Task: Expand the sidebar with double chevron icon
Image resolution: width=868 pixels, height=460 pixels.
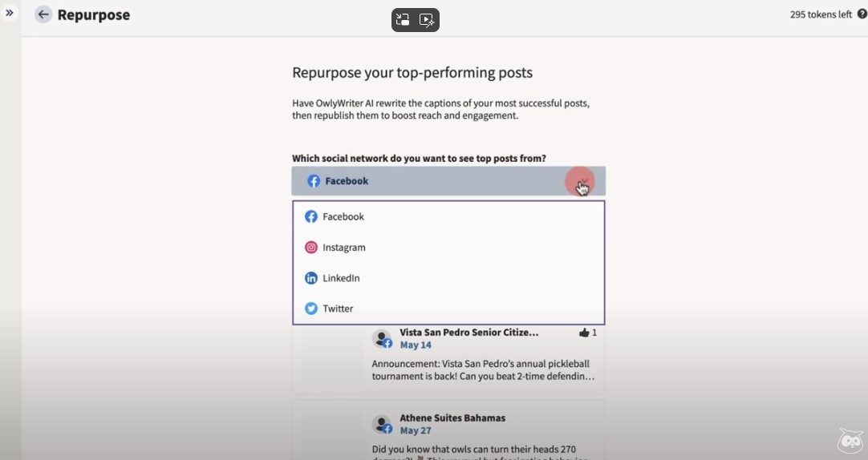Action: point(10,12)
